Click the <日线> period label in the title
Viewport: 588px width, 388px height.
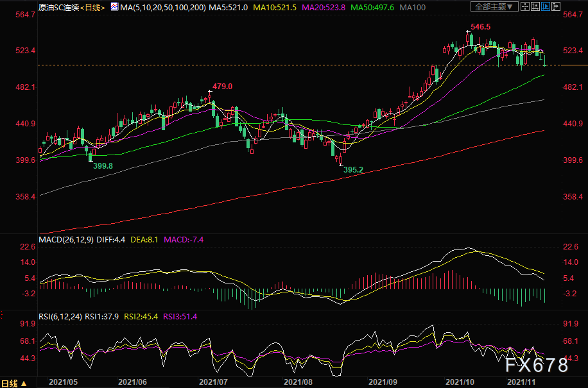coord(92,7)
